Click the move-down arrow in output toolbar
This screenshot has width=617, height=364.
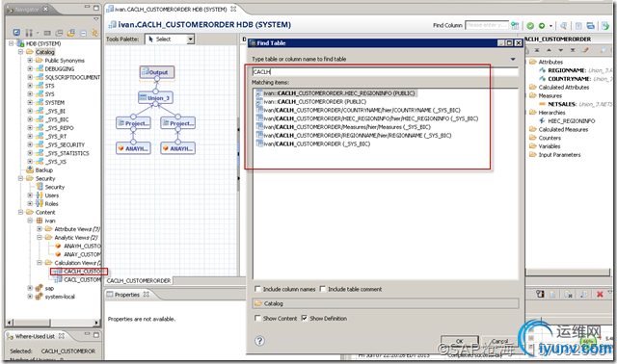(561, 50)
